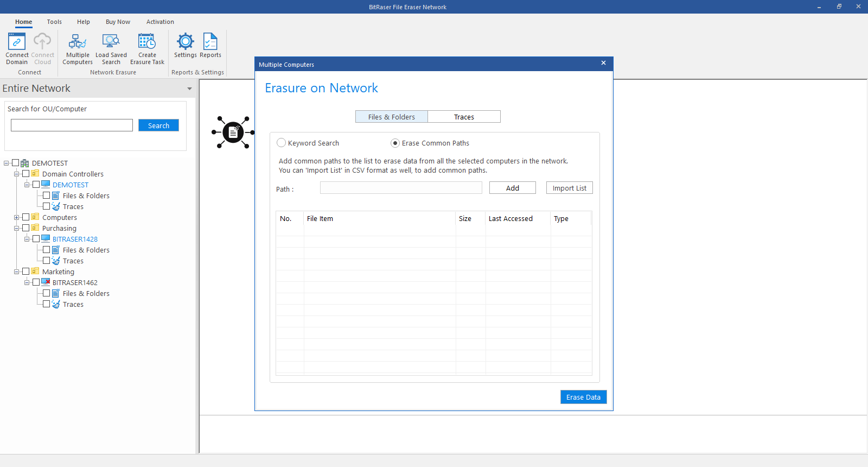Click the Domain Controllers folder icon

click(x=35, y=174)
